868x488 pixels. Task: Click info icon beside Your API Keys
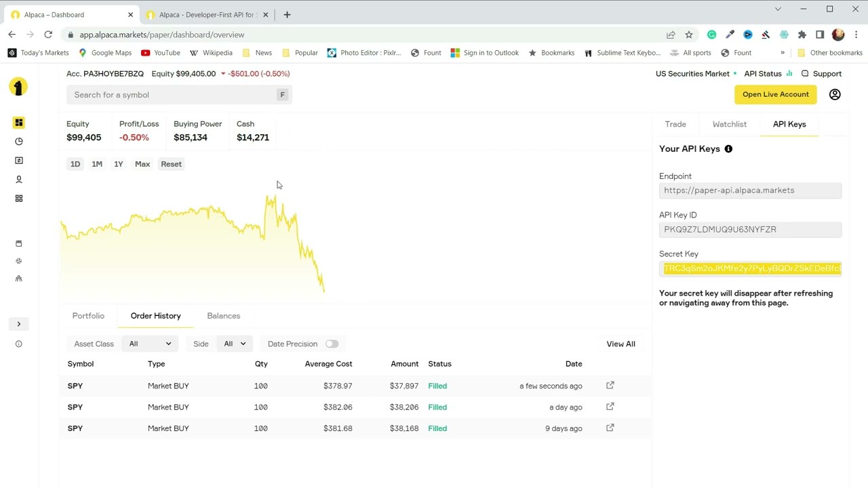pyautogui.click(x=728, y=149)
